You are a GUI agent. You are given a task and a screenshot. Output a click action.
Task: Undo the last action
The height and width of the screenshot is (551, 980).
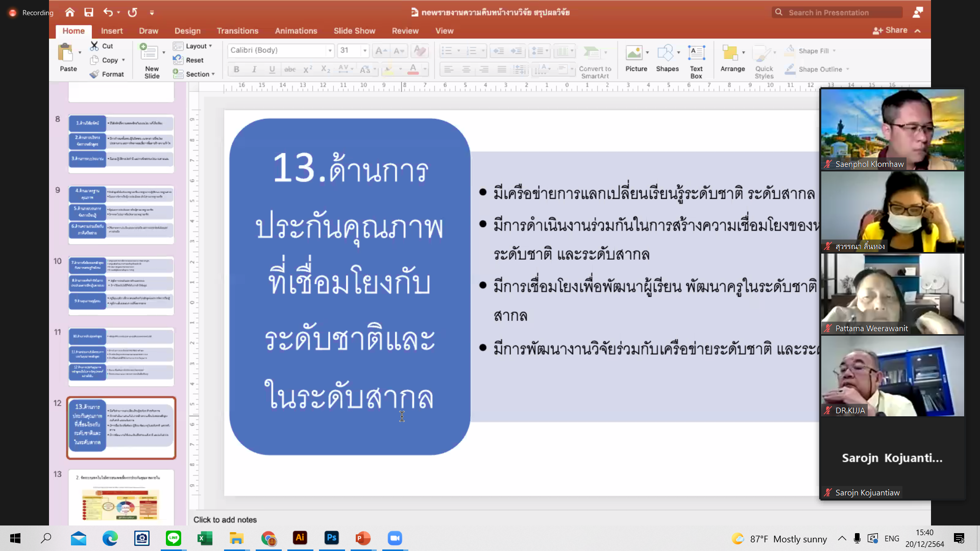click(108, 12)
